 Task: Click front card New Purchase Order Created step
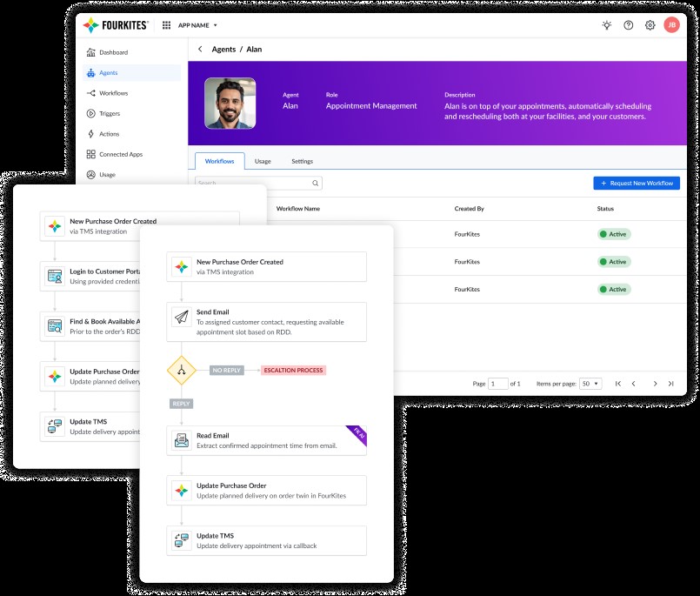coord(266,267)
